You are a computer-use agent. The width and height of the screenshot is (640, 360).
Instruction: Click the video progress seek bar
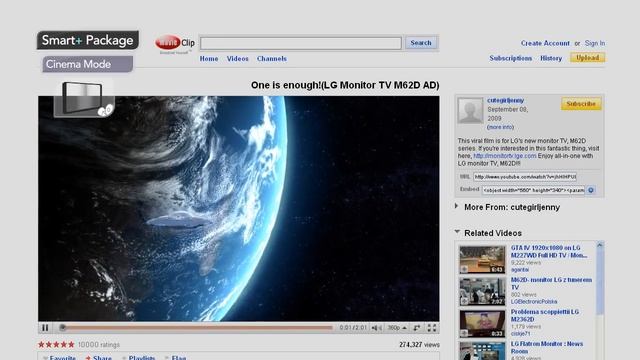click(x=198, y=328)
